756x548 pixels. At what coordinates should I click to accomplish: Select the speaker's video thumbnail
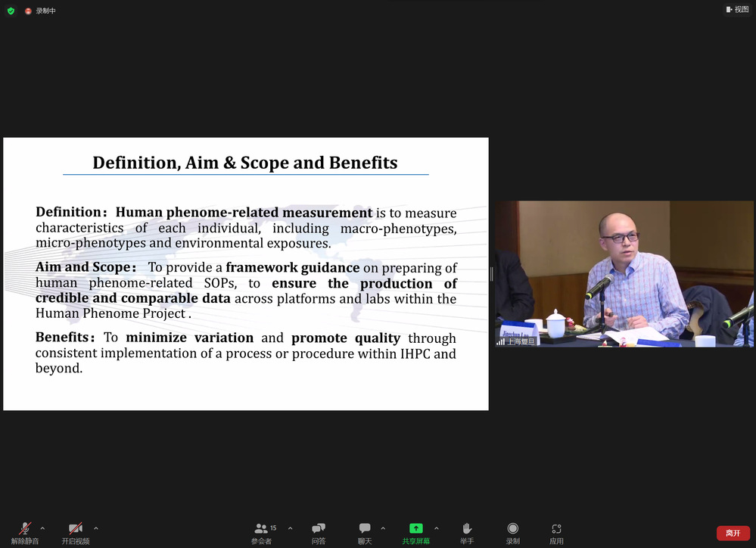[x=624, y=273]
